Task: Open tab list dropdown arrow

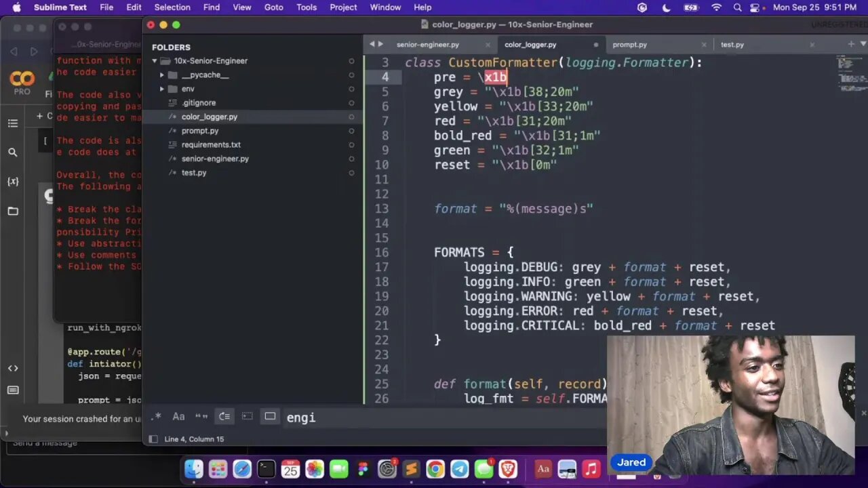Action: [x=863, y=44]
